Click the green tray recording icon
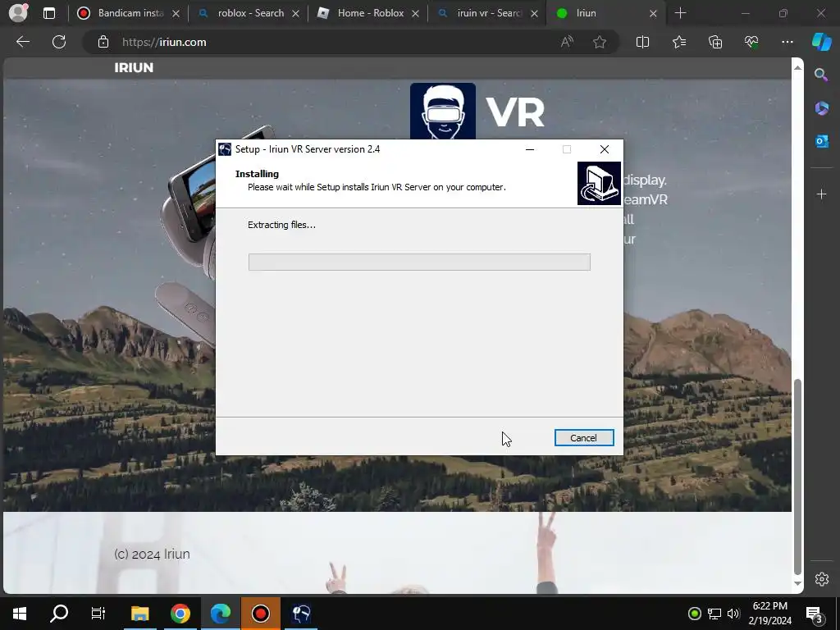 (x=694, y=614)
